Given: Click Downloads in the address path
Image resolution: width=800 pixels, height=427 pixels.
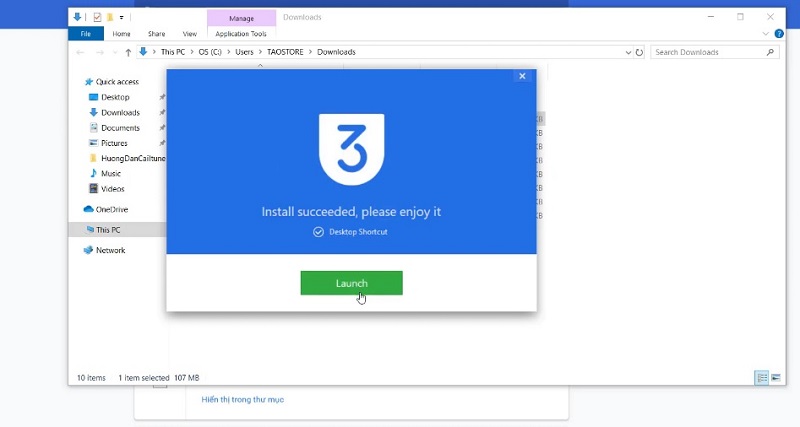Looking at the screenshot, I should pos(336,52).
